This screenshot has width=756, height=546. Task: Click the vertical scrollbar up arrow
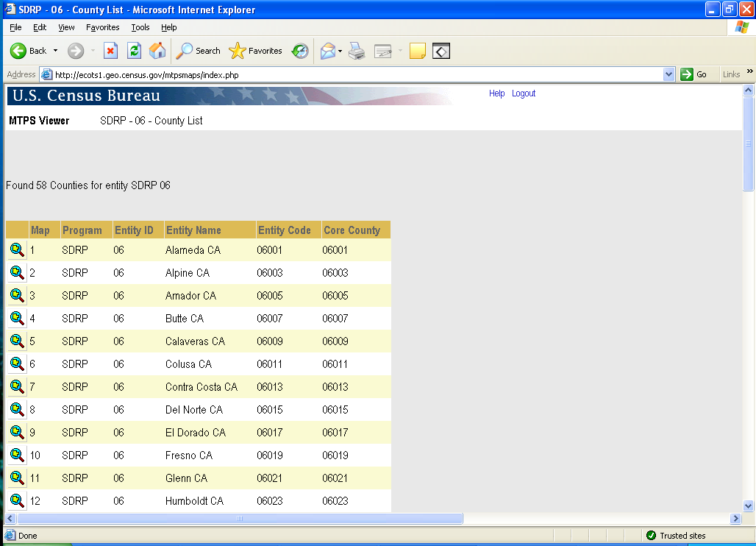(749, 91)
